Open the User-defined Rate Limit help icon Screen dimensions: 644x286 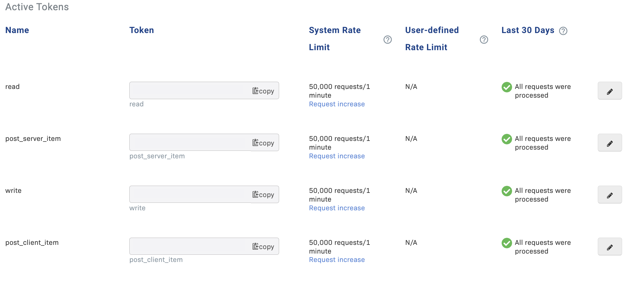[484, 40]
